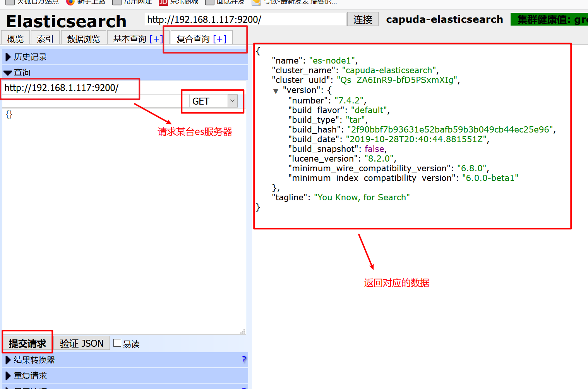Collapse the 查询 section
This screenshot has height=389, width=588.
point(125,72)
